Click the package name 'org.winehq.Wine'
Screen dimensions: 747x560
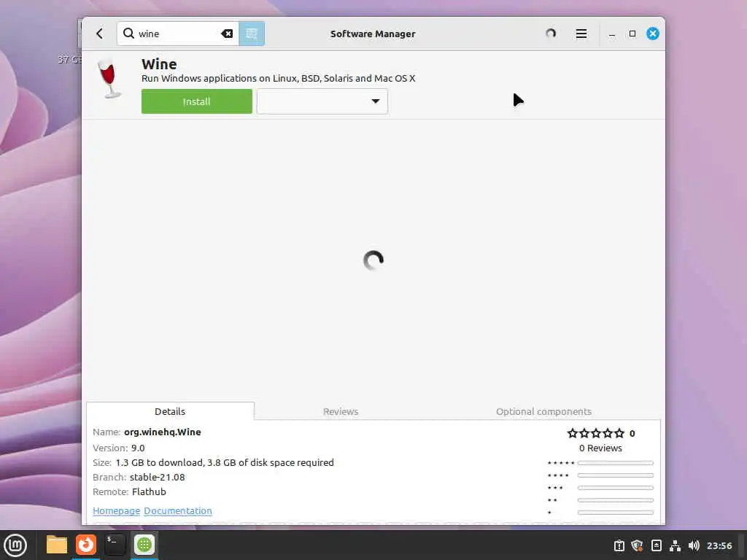[163, 432]
